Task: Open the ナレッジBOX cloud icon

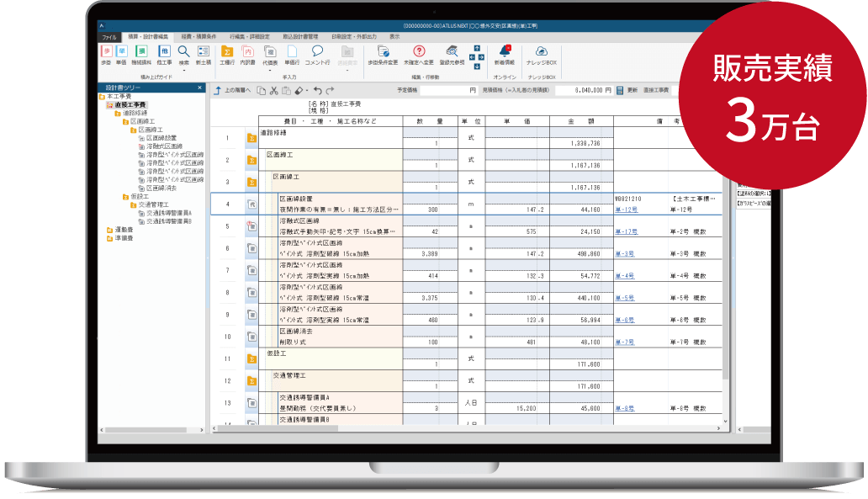Action: 542,56
